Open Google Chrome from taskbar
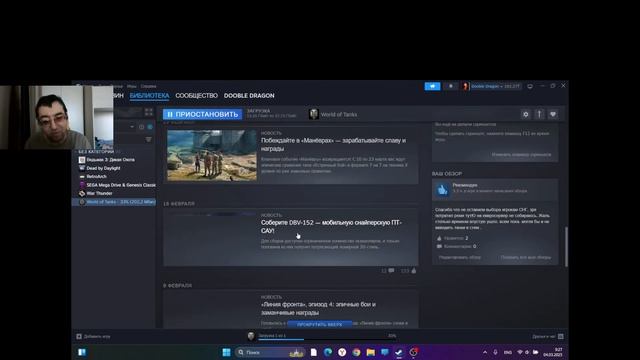This screenshot has width=640, height=360. tap(356, 352)
